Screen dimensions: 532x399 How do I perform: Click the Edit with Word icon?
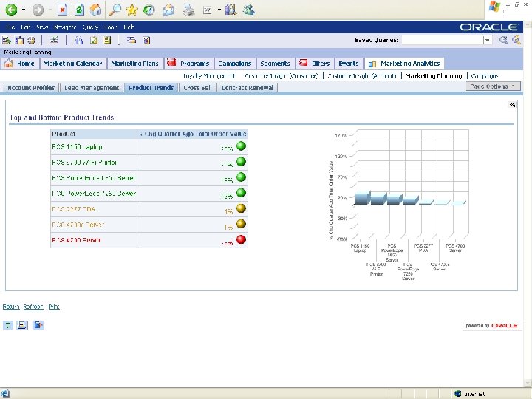207,10
